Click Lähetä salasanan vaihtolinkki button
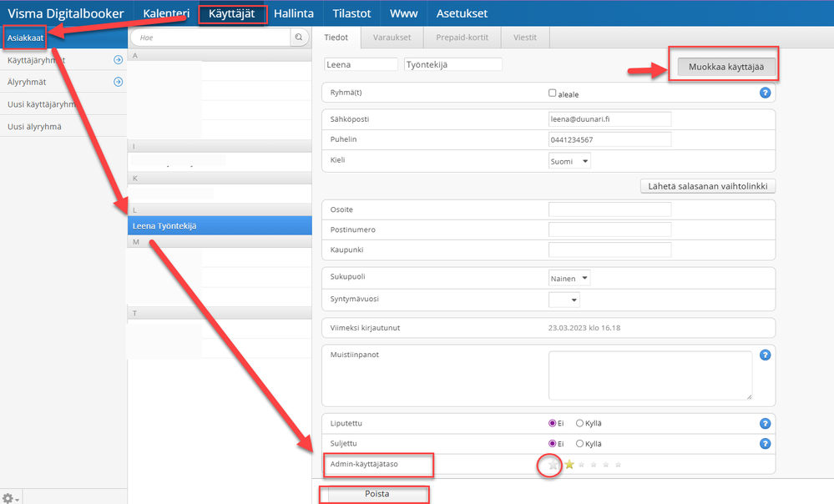The height and width of the screenshot is (504, 834). [708, 186]
